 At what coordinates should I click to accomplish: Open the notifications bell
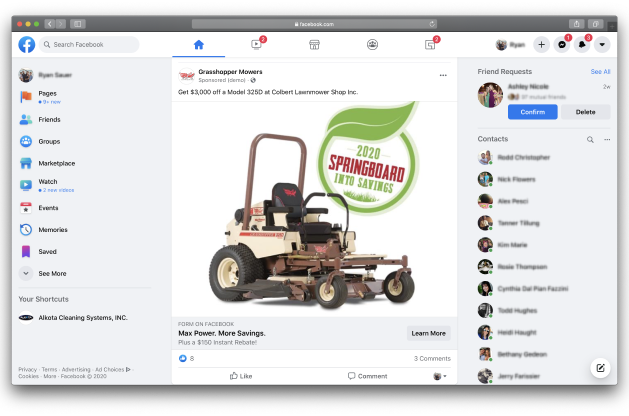(x=582, y=45)
